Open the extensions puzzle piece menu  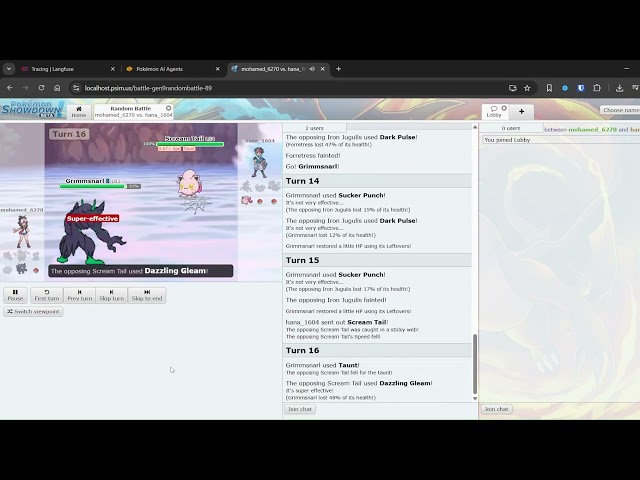pyautogui.click(x=597, y=88)
